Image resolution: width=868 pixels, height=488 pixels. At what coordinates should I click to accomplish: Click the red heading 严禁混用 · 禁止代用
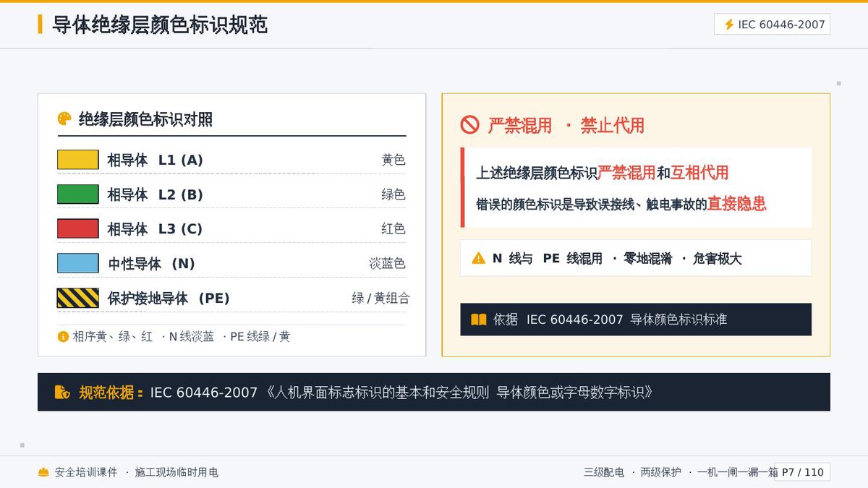click(x=566, y=125)
